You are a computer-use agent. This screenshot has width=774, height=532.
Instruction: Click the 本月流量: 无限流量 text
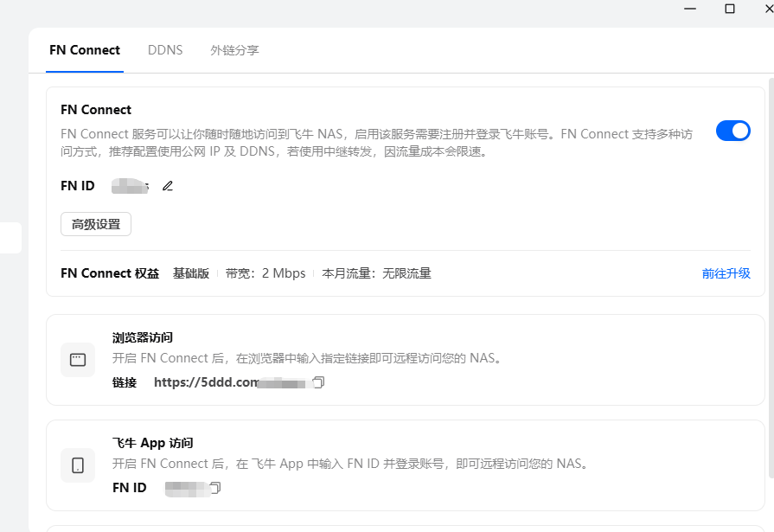point(377,273)
